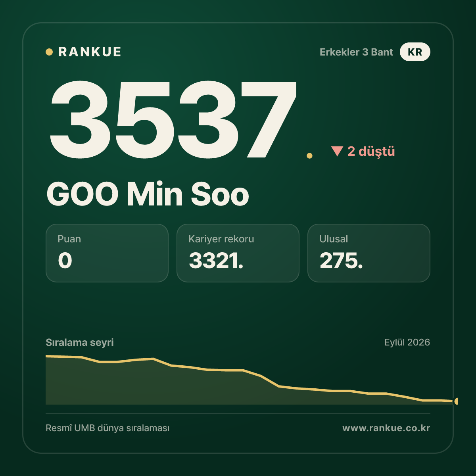Click the big 3537 ranking number
Image resolution: width=476 pixels, height=476 pixels.
click(x=173, y=119)
